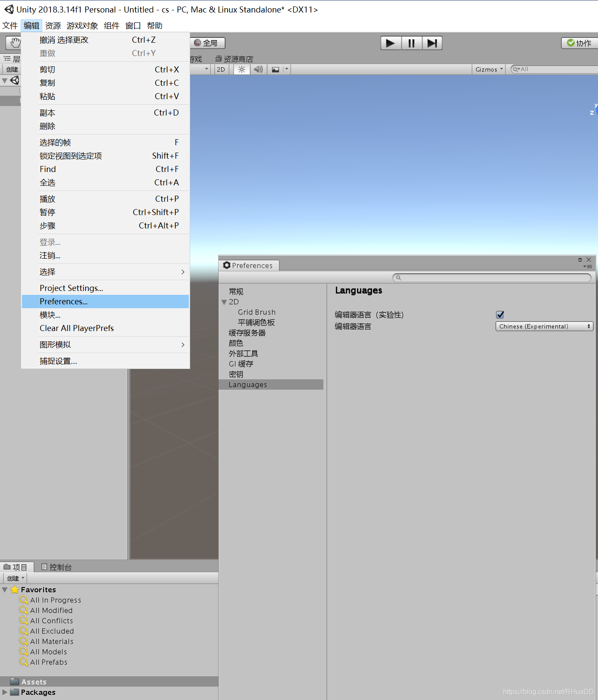
Task: Open 捕捉设置... menu entry
Action: pos(105,361)
